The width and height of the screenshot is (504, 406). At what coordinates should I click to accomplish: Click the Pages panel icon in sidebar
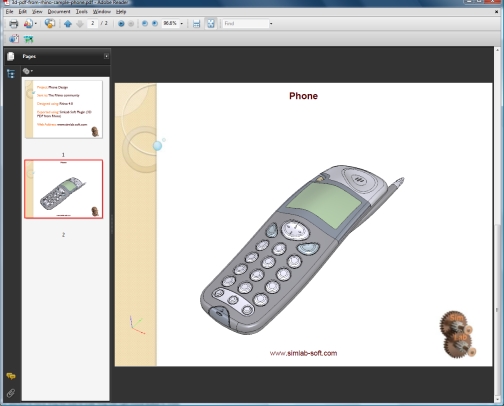click(11, 56)
